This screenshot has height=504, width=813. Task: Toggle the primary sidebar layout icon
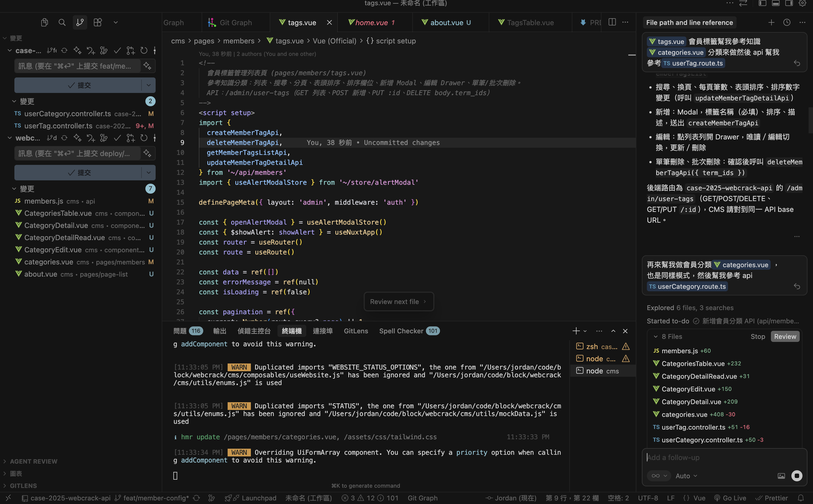pyautogui.click(x=763, y=3)
